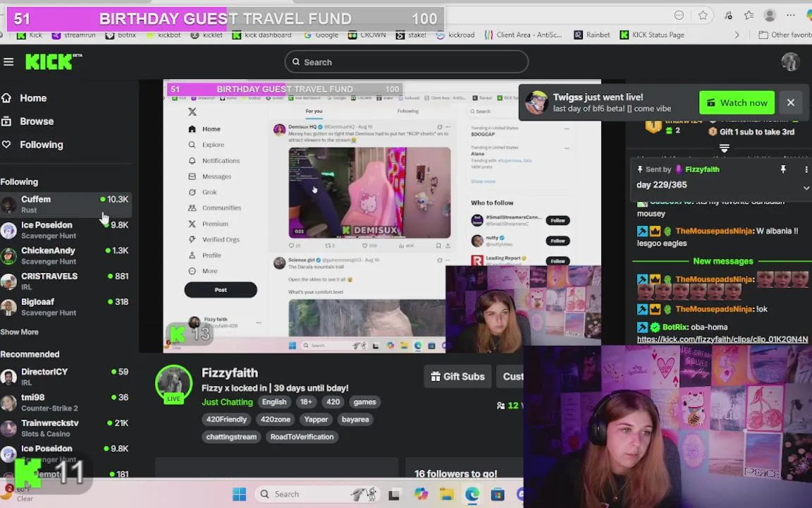Click the Kick search field

click(x=406, y=61)
